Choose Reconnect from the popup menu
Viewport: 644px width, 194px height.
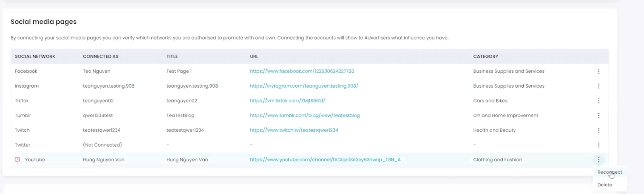coord(610,172)
